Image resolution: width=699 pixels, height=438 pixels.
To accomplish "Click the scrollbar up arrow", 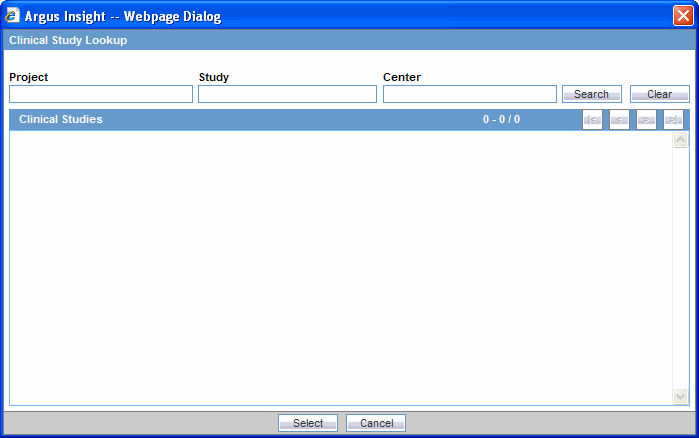I will tap(680, 140).
